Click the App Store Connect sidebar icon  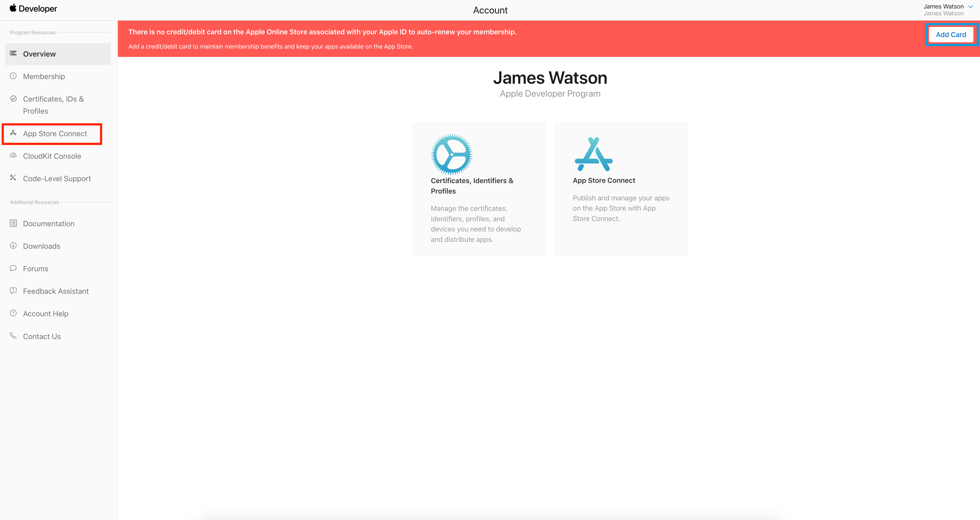coord(13,133)
